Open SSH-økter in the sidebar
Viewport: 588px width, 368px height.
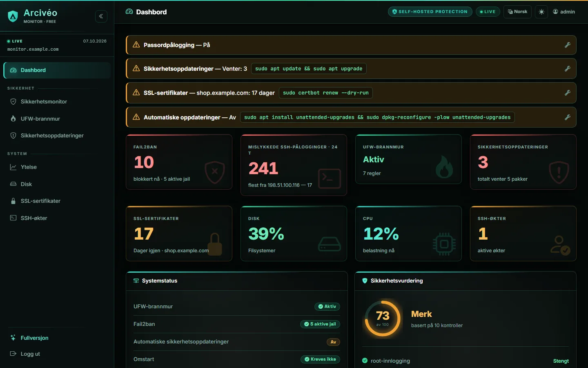tap(57, 218)
